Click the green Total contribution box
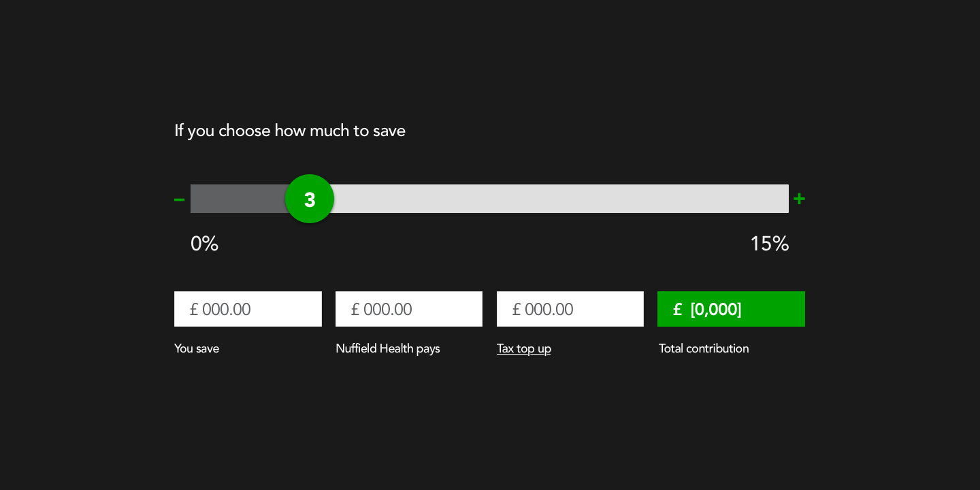The width and height of the screenshot is (980, 490). click(731, 309)
